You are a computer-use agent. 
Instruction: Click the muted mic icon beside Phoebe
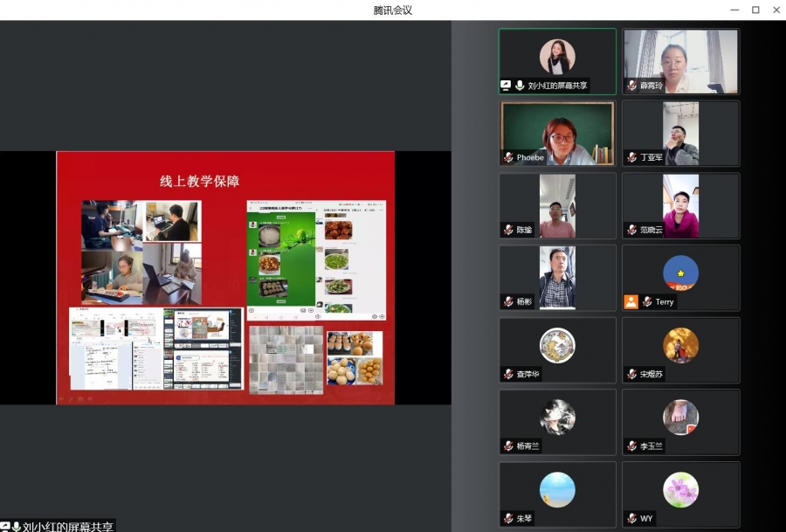(x=507, y=158)
